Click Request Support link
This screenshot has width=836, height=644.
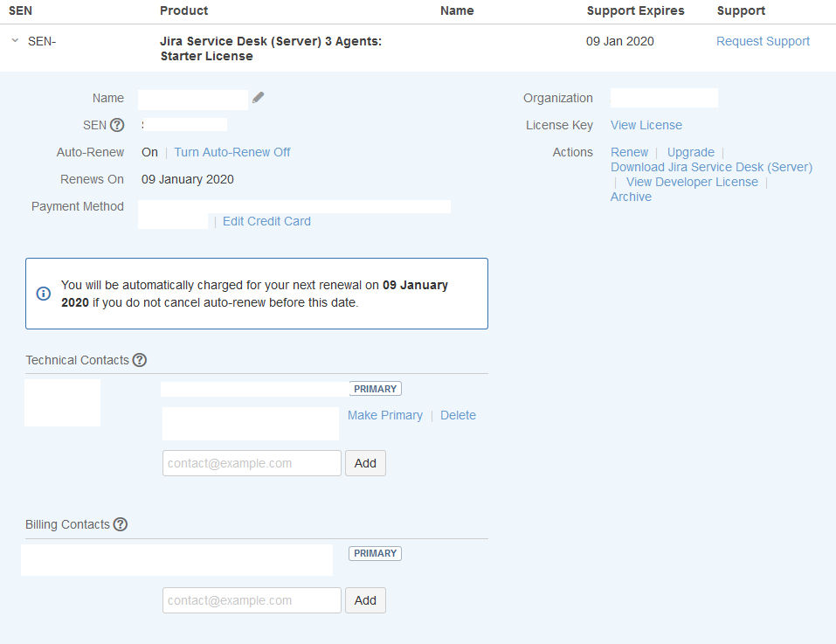(763, 41)
